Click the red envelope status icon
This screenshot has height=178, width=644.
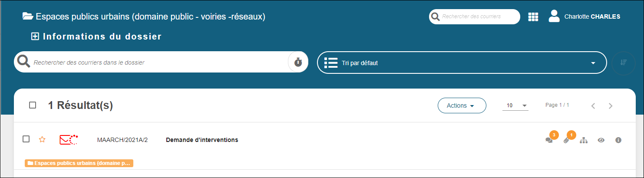(68, 139)
